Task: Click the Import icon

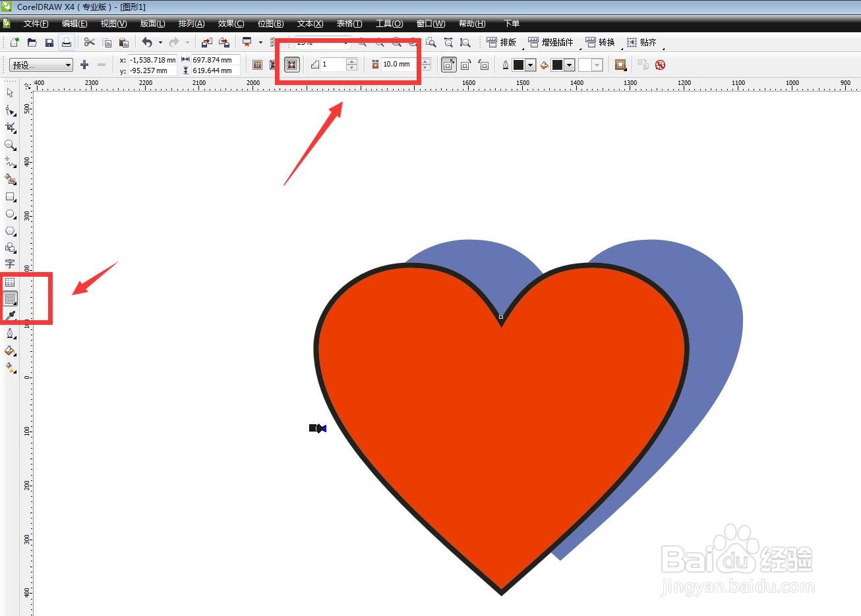Action: (206, 42)
